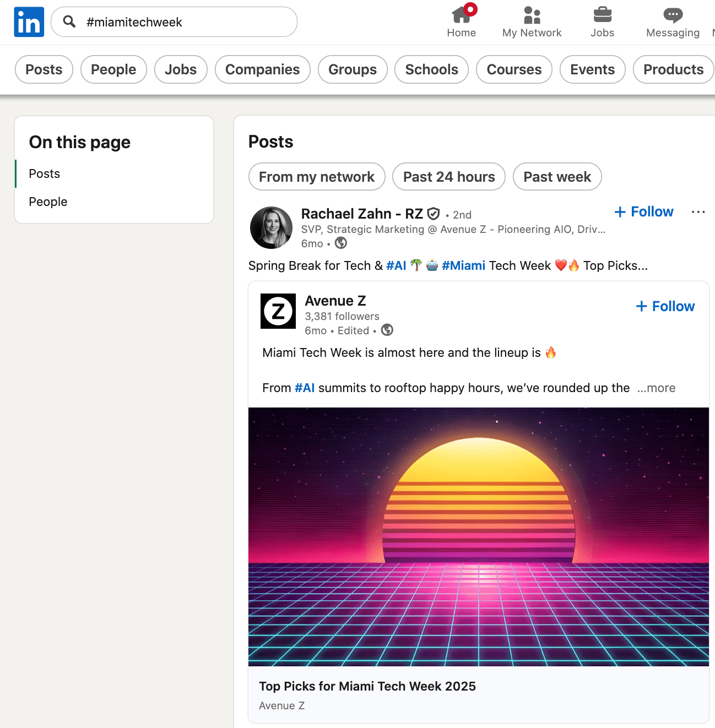Image resolution: width=715 pixels, height=728 pixels.
Task: Toggle the From my network filter
Action: point(317,177)
